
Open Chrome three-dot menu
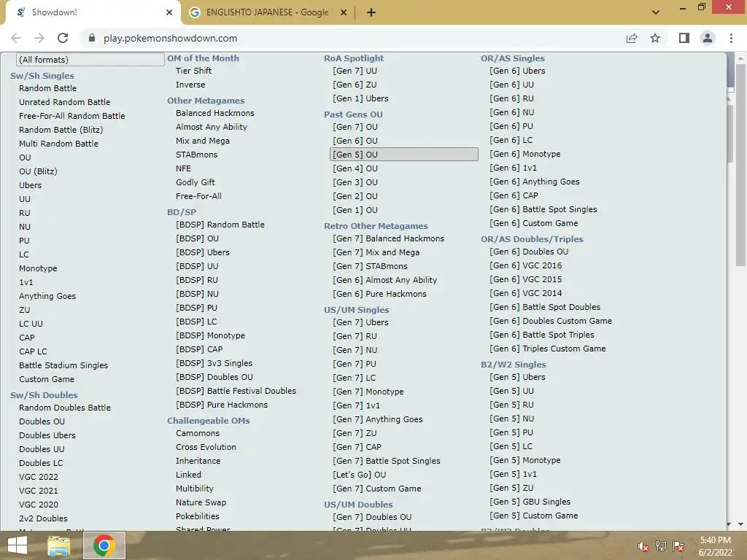(731, 38)
